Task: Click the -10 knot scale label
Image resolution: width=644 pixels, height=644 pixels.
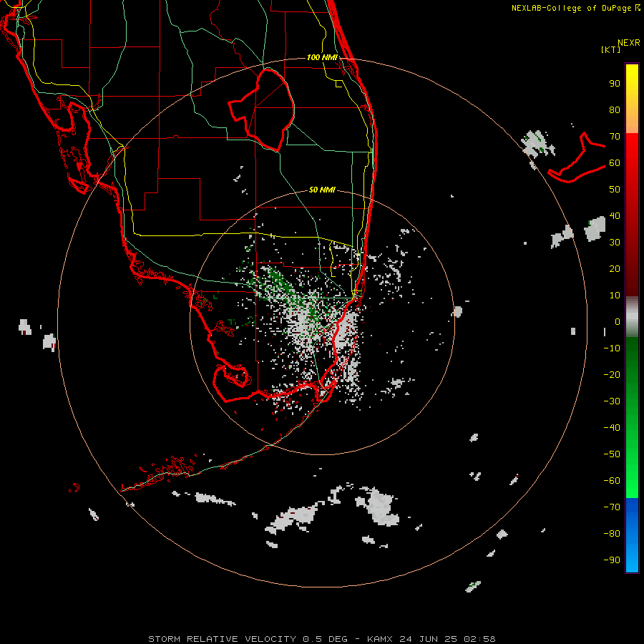Action: [x=612, y=348]
